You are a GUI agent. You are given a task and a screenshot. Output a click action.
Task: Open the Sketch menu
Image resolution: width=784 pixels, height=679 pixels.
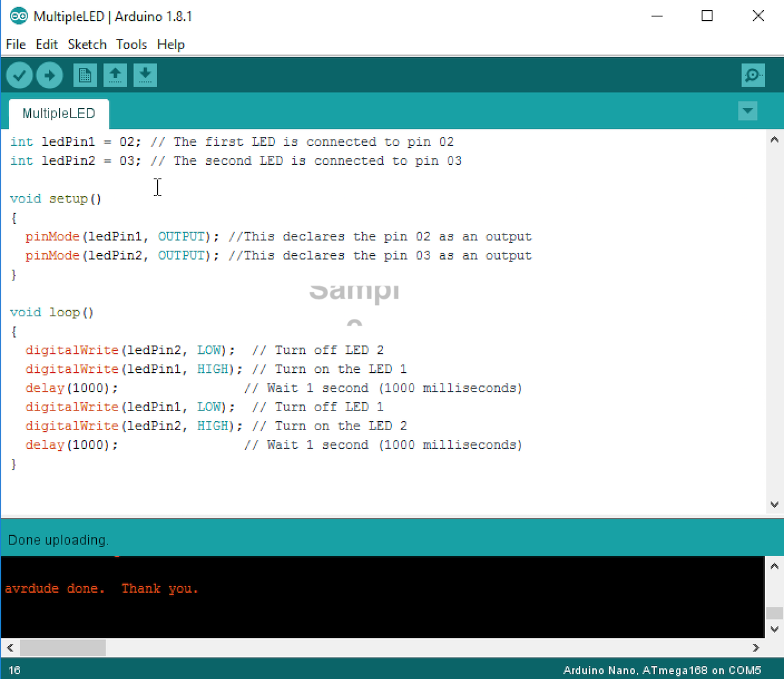[87, 44]
